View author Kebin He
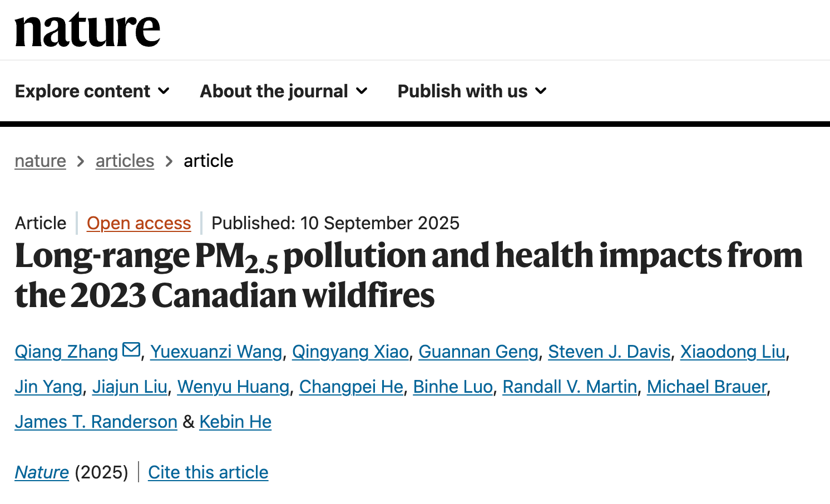Screen dimensions: 830x504 (235, 422)
